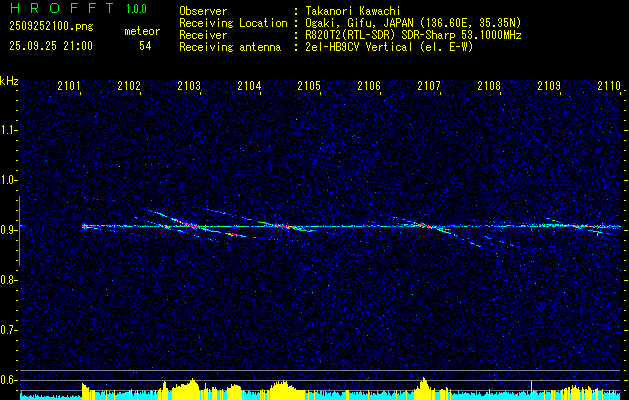Click time marker 2106

click(x=369, y=85)
